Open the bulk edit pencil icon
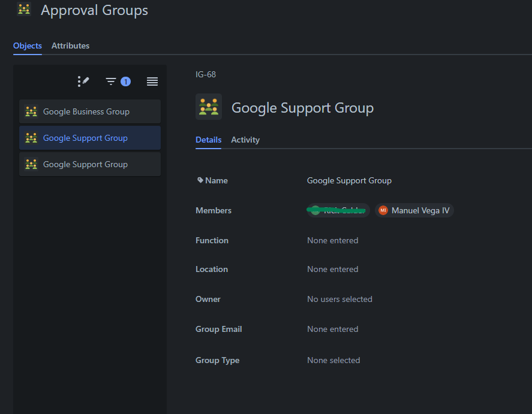Image resolution: width=532 pixels, height=414 pixels. point(83,81)
